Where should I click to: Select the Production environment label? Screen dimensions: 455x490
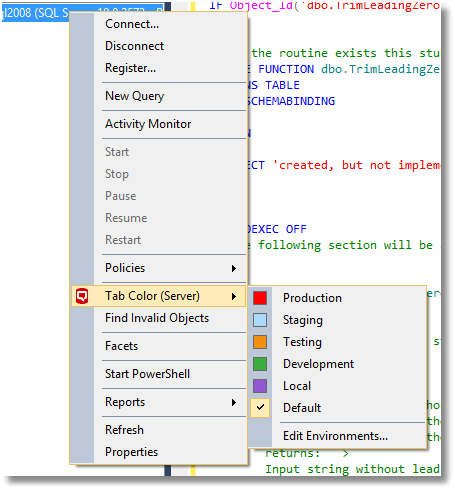point(312,298)
